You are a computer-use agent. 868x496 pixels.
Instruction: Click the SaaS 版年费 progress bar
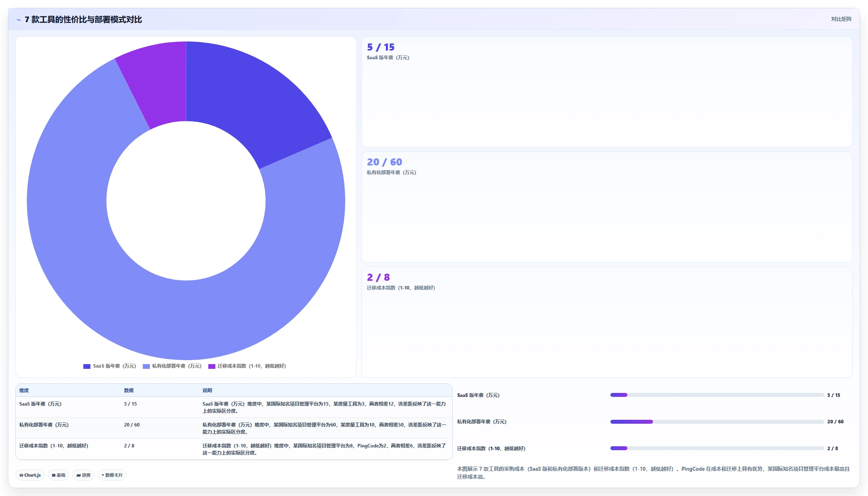click(717, 395)
